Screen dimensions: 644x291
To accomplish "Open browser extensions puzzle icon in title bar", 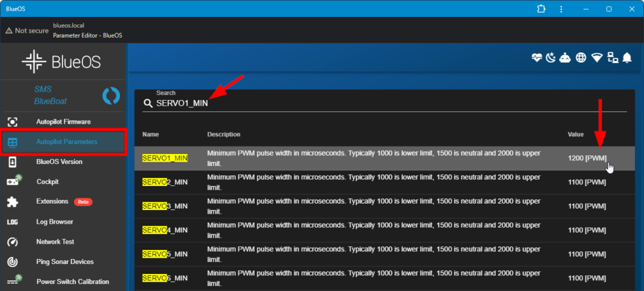I will [541, 9].
